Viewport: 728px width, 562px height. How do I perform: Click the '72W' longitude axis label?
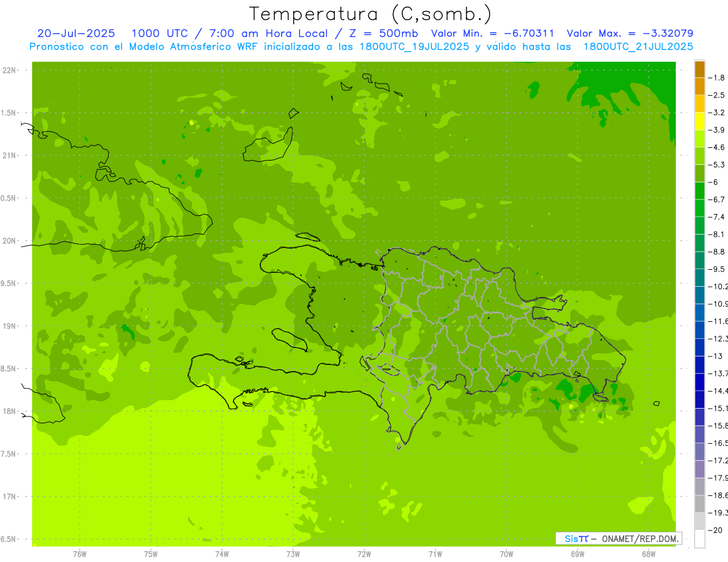(364, 554)
